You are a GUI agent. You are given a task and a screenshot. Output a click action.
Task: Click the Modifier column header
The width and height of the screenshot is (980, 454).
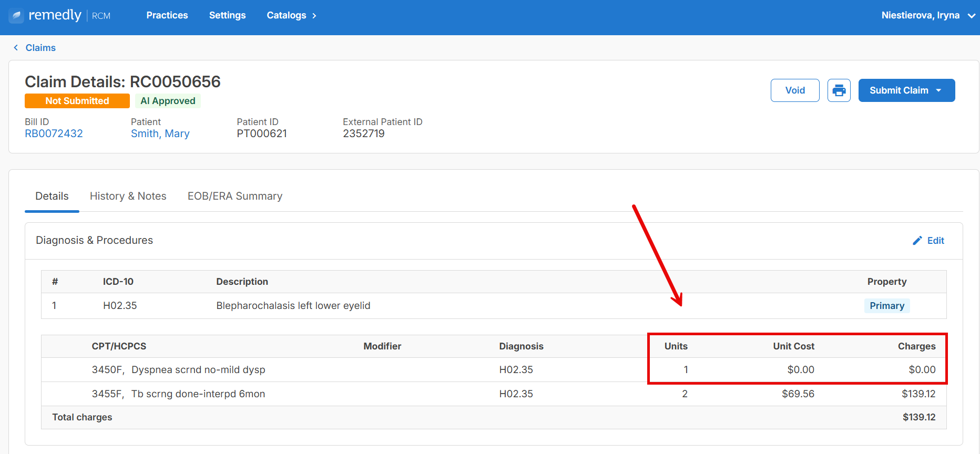pos(382,346)
